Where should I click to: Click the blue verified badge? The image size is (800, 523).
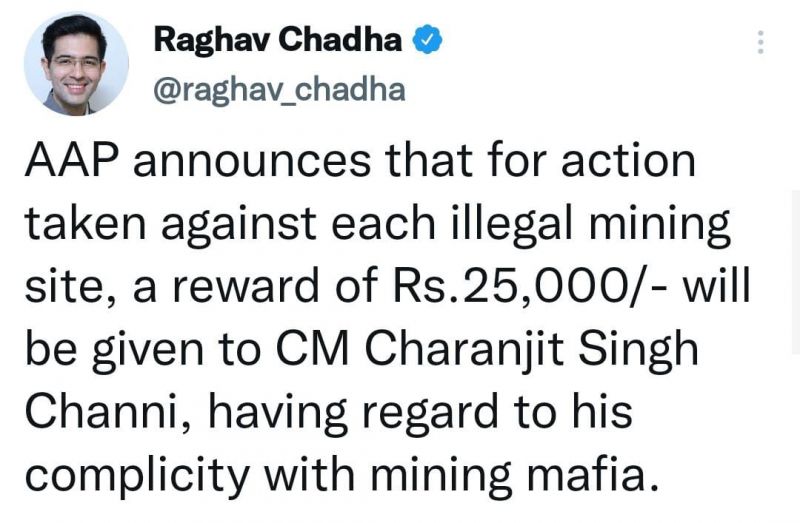(x=426, y=41)
